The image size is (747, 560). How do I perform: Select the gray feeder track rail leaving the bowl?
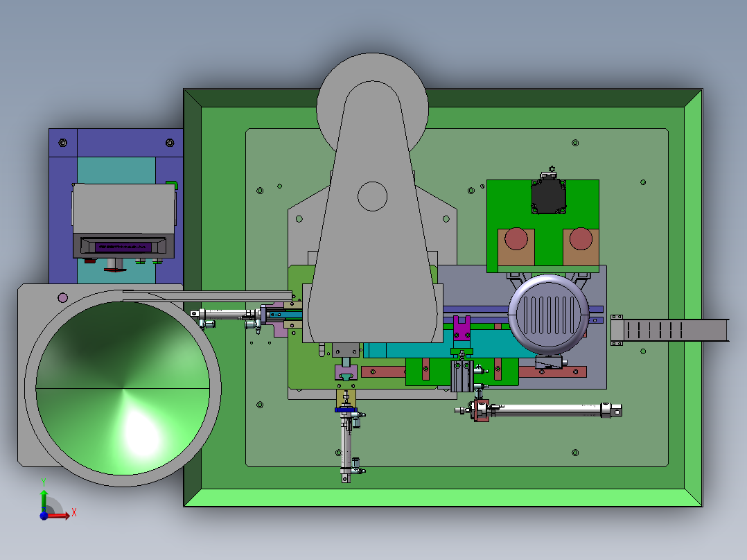pyautogui.click(x=207, y=296)
